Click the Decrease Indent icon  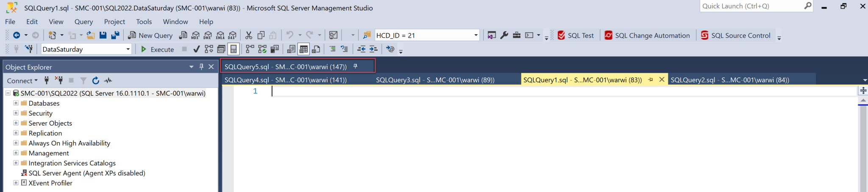[x=361, y=49]
